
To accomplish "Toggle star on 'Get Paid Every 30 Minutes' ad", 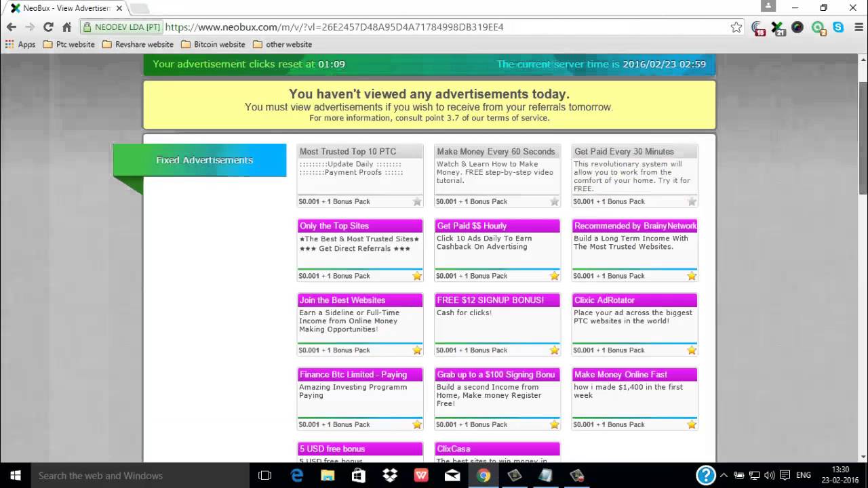I will tap(692, 201).
